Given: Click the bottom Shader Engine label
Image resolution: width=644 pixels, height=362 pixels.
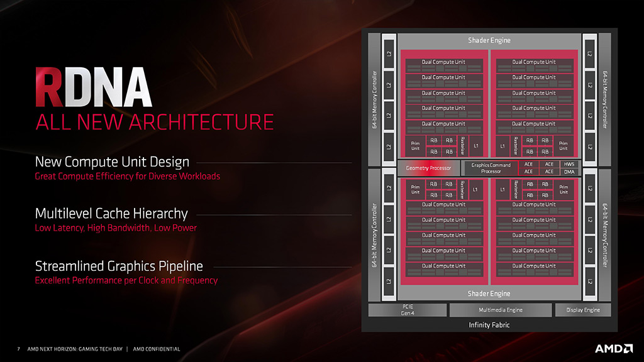Looking at the screenshot, I should tap(489, 293).
